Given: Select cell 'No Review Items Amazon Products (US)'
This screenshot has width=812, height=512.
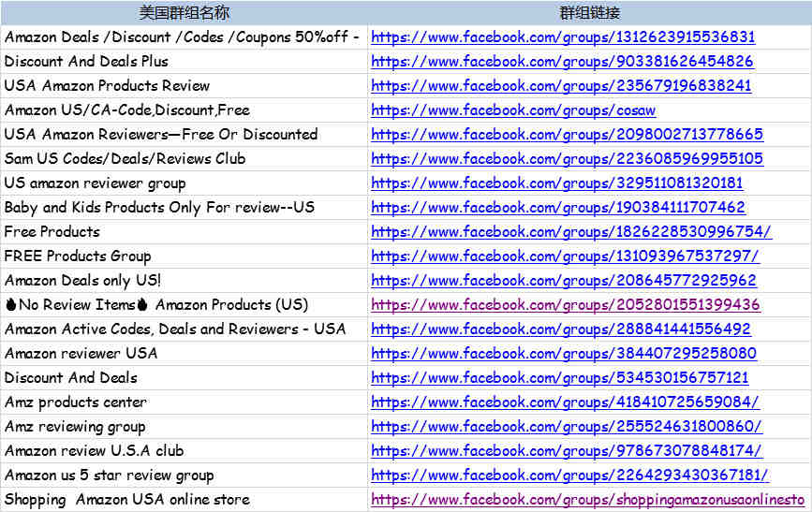Looking at the screenshot, I should point(184,305).
